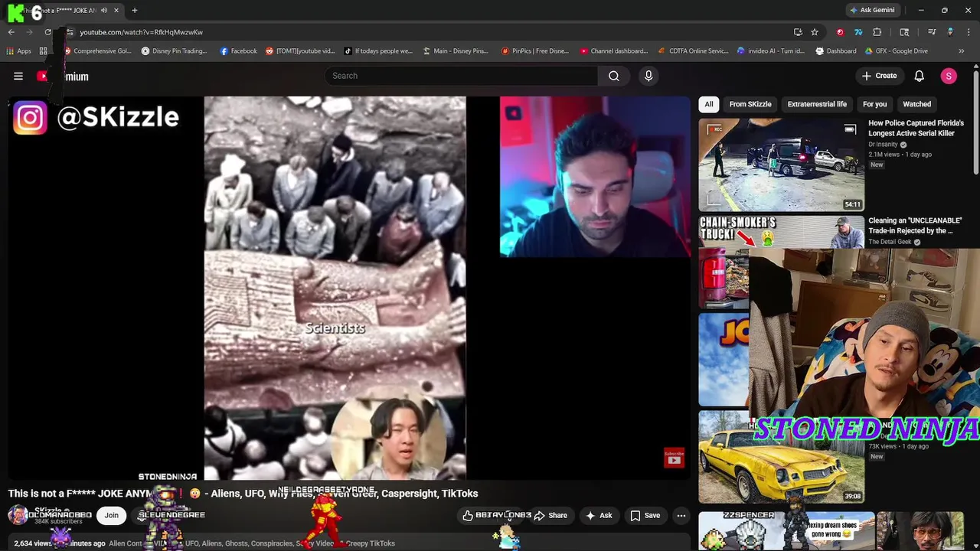Open the invideo AI bookmark
980x551 pixels.
pos(771,51)
